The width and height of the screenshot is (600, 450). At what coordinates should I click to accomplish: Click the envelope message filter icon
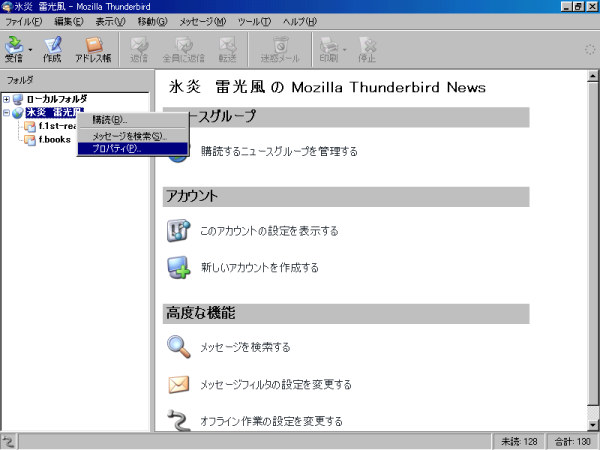coord(178,385)
